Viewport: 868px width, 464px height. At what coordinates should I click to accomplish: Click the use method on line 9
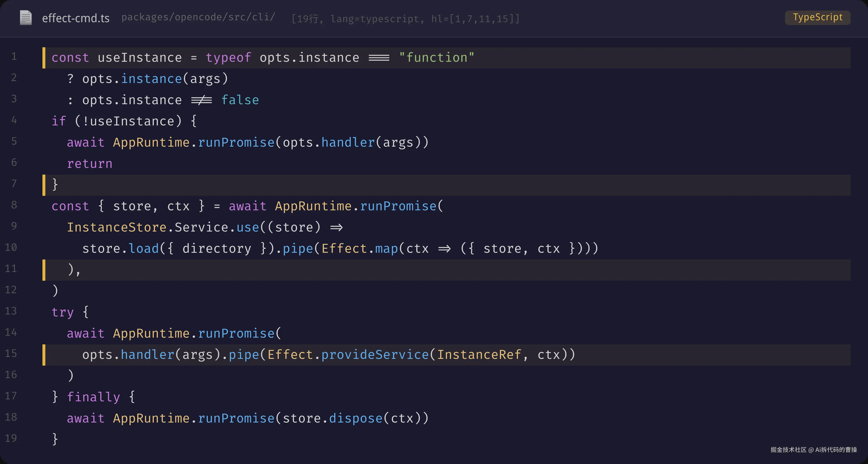(x=248, y=227)
